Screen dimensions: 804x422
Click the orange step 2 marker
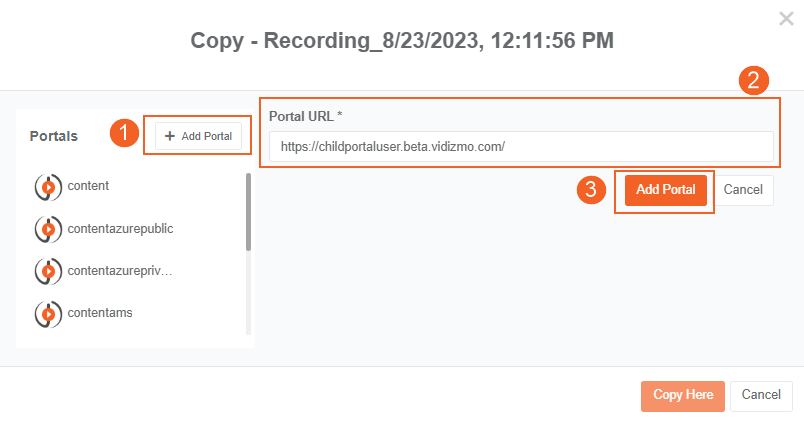(756, 81)
